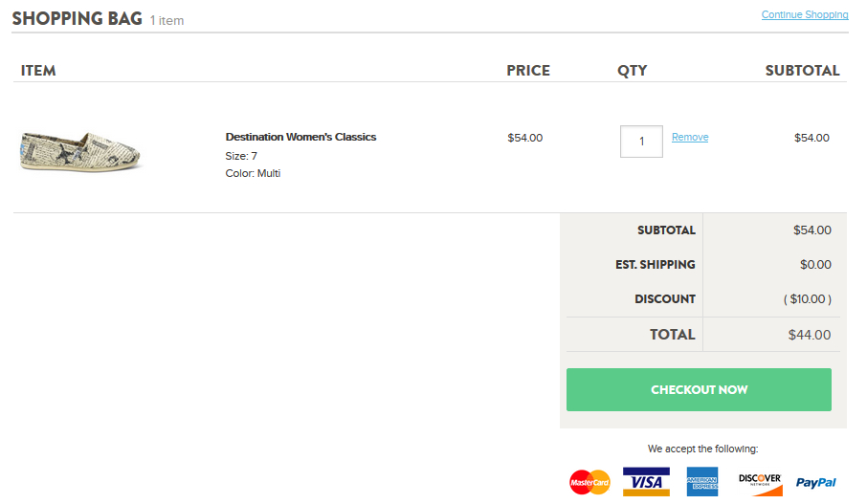Click the Est. Shipping label

[x=655, y=265]
